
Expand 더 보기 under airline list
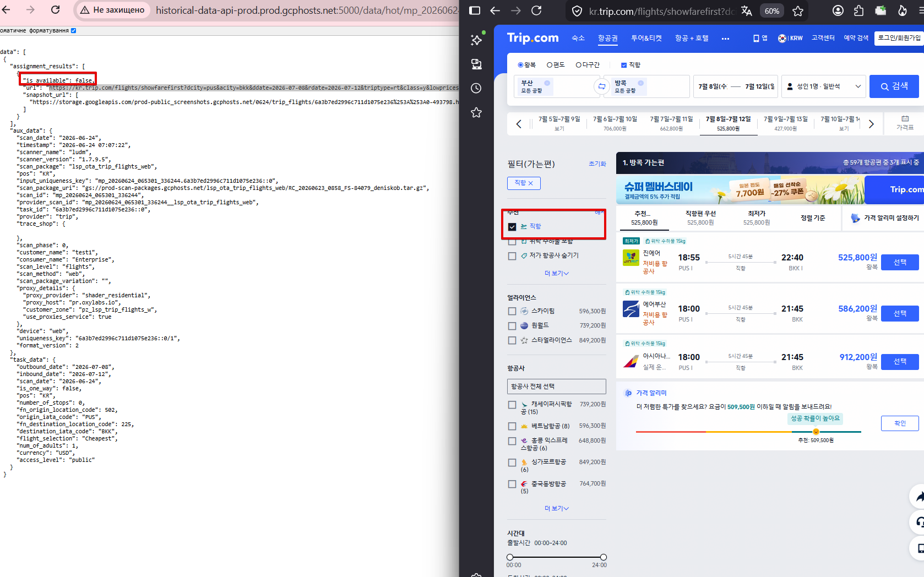pyautogui.click(x=557, y=508)
